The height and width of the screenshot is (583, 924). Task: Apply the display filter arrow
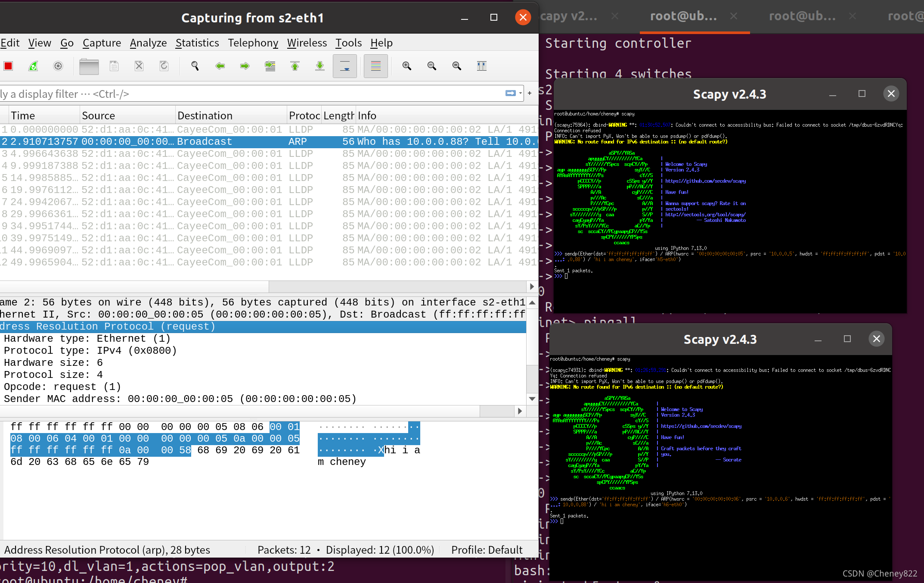(x=511, y=94)
